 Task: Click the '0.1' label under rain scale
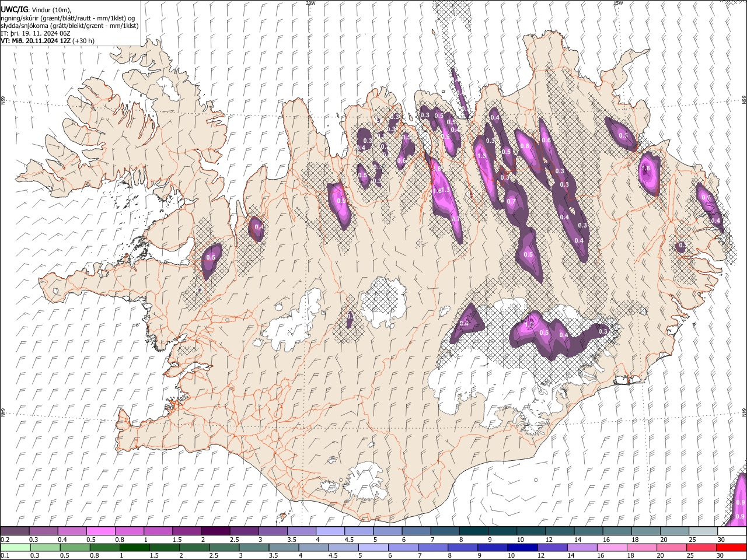5,555
